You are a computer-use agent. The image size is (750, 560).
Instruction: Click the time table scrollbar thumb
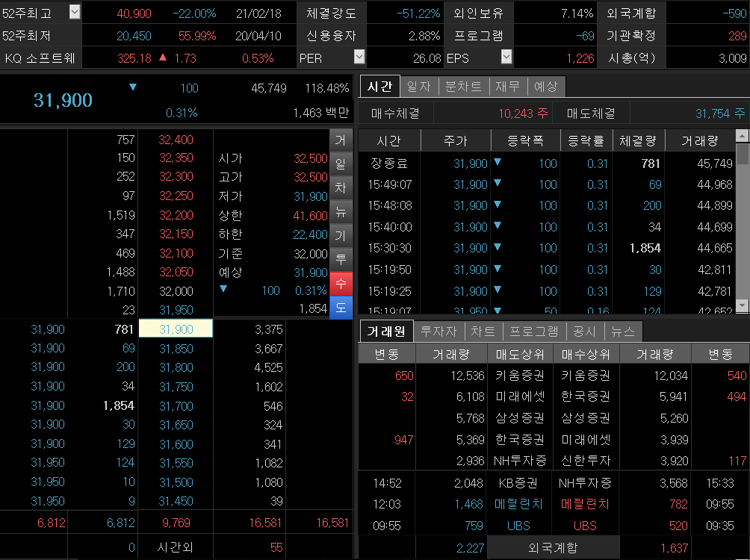(743, 154)
